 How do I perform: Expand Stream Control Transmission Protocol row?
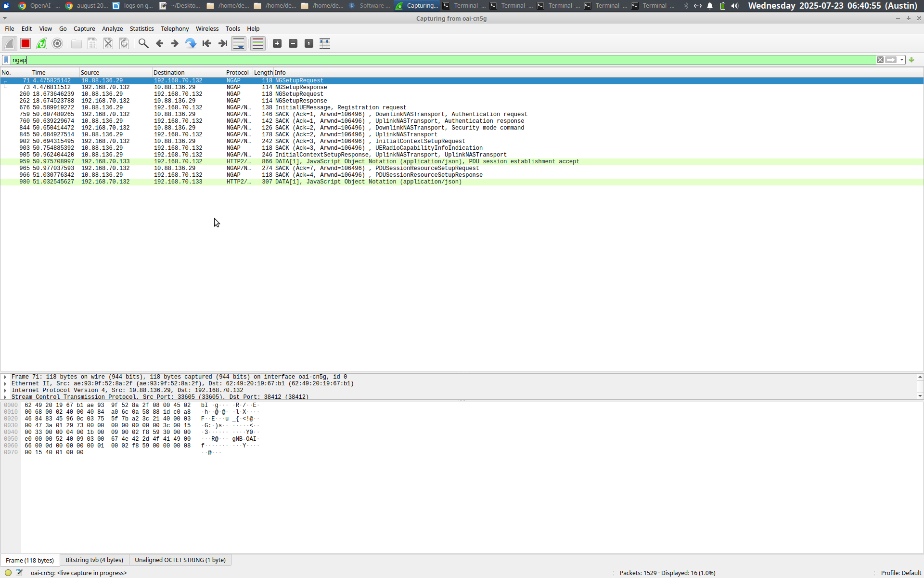[x=5, y=397]
